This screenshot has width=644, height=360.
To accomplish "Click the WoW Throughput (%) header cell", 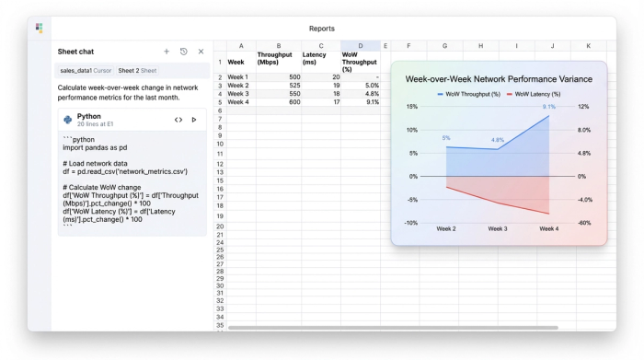I will click(361, 62).
